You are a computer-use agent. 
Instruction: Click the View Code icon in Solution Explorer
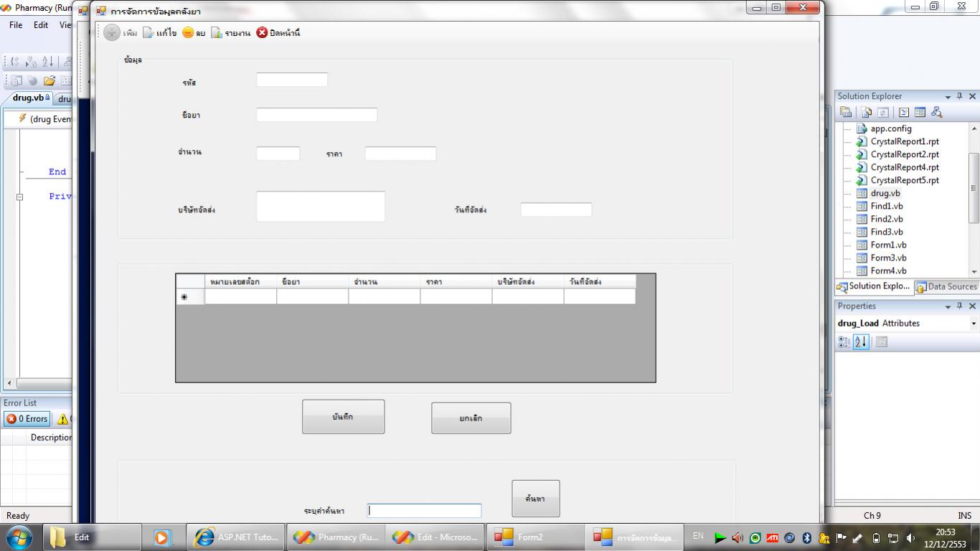pyautogui.click(x=903, y=112)
